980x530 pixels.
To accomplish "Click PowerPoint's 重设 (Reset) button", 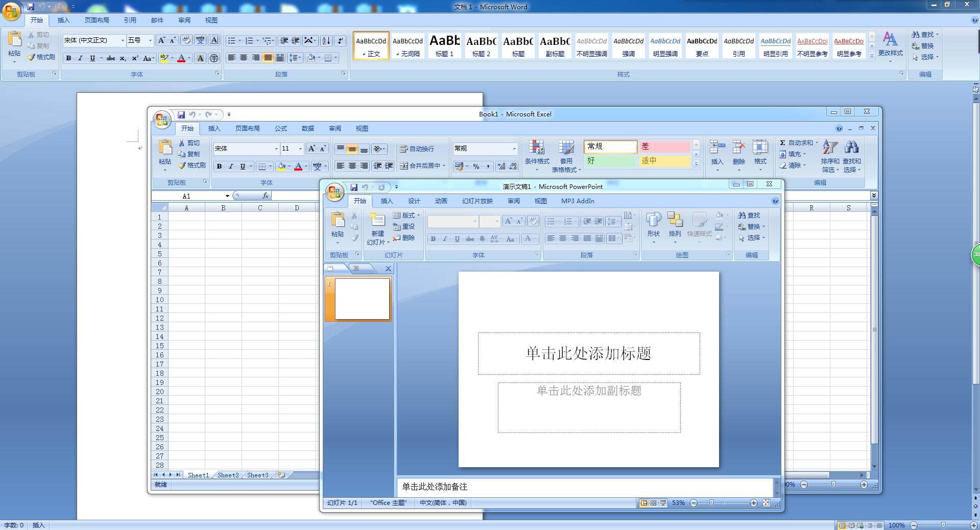I will coord(403,227).
